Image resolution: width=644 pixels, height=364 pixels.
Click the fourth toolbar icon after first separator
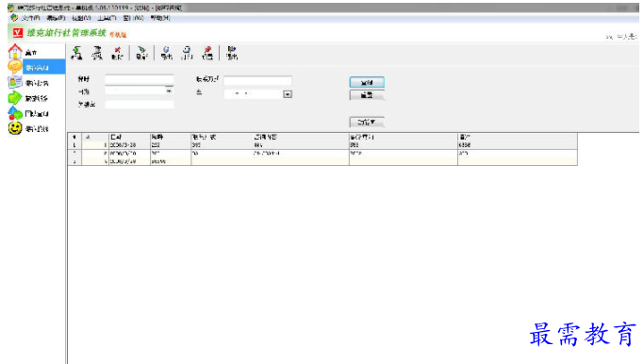[141, 53]
